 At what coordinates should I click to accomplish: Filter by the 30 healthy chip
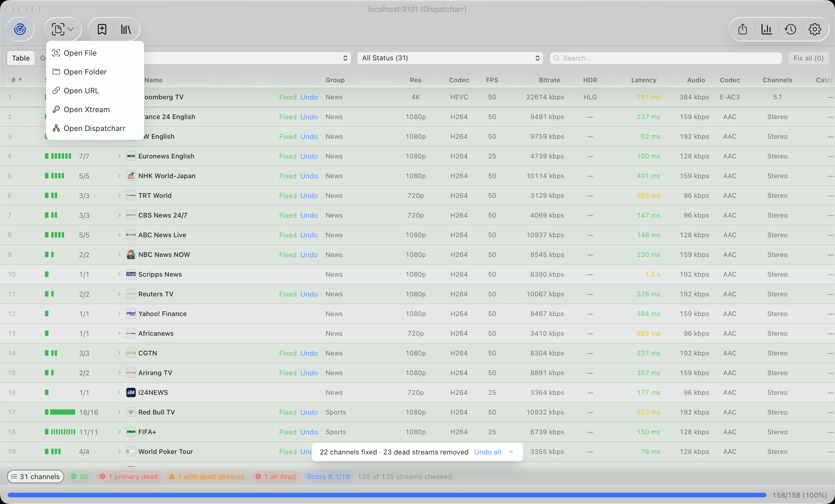point(80,476)
